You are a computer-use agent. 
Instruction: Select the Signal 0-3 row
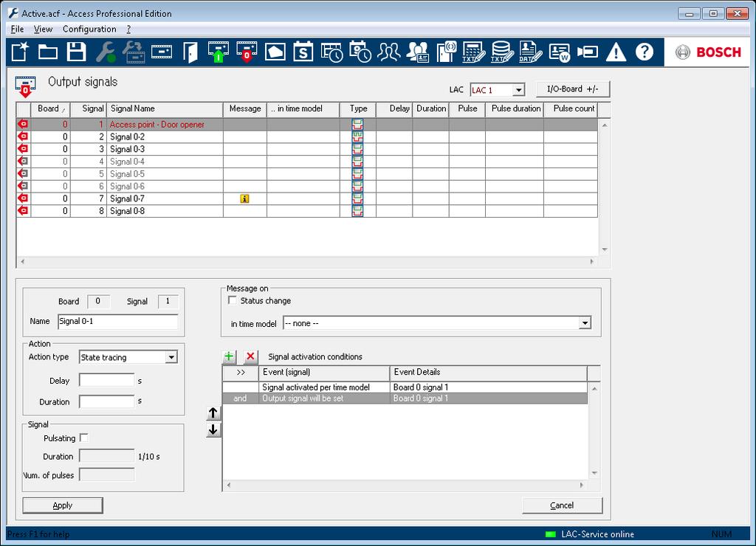pos(306,149)
